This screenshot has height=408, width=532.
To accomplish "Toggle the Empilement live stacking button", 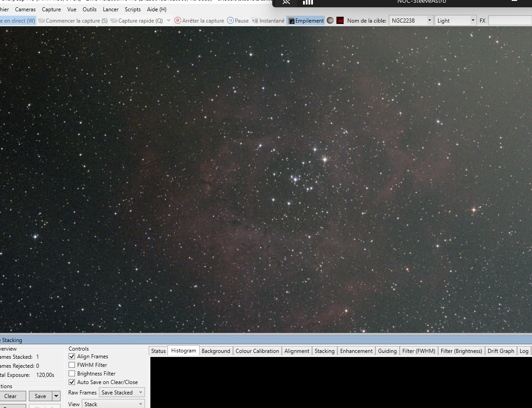I will 306,21.
